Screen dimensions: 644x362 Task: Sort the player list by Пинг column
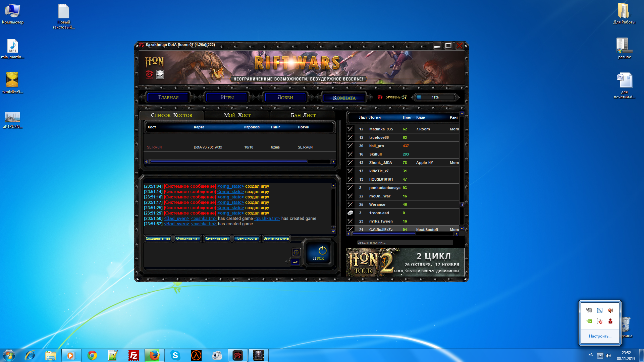(x=407, y=117)
